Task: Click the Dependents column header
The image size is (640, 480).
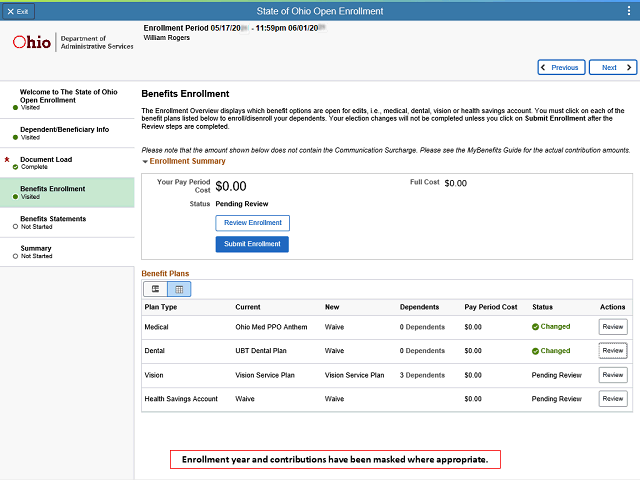Action: click(x=420, y=307)
